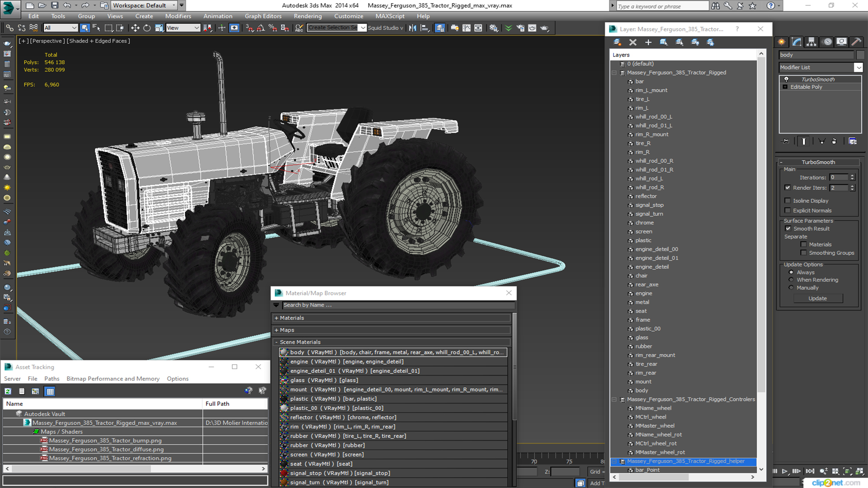The width and height of the screenshot is (868, 488).
Task: Click the Pin Stack icon
Action: (786, 141)
